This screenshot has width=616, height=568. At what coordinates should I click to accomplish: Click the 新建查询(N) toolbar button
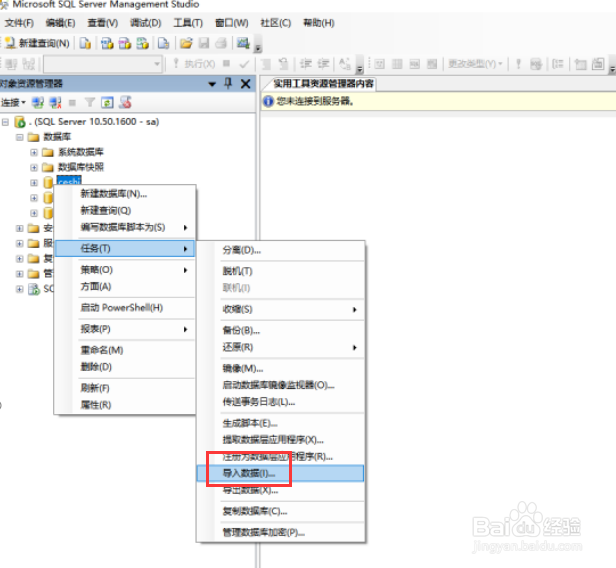pyautogui.click(x=37, y=43)
